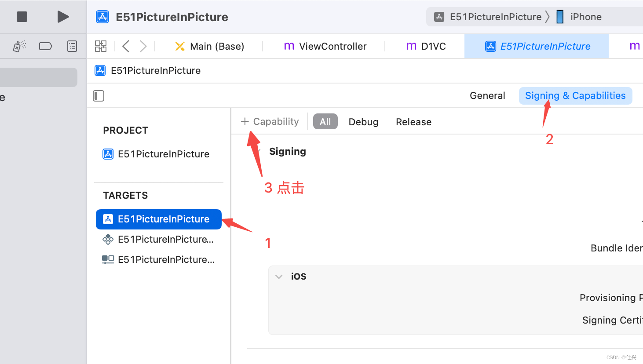Screen dimensions: 643x364
Task: Stop the running build
Action: click(x=22, y=17)
